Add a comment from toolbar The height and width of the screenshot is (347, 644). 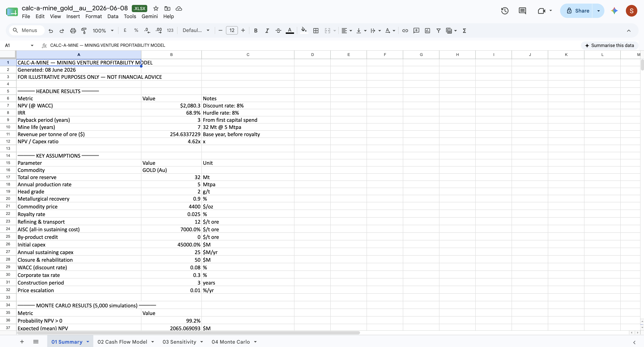coord(416,30)
